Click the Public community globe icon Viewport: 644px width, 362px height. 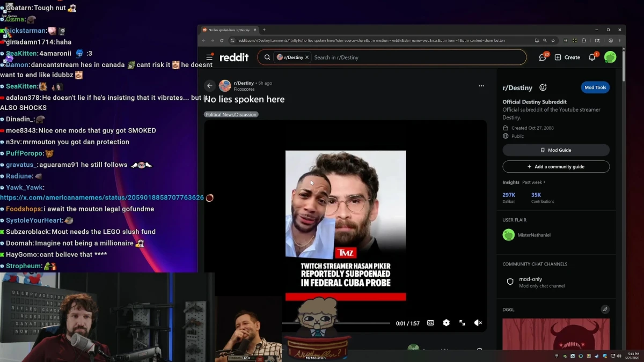(x=506, y=136)
